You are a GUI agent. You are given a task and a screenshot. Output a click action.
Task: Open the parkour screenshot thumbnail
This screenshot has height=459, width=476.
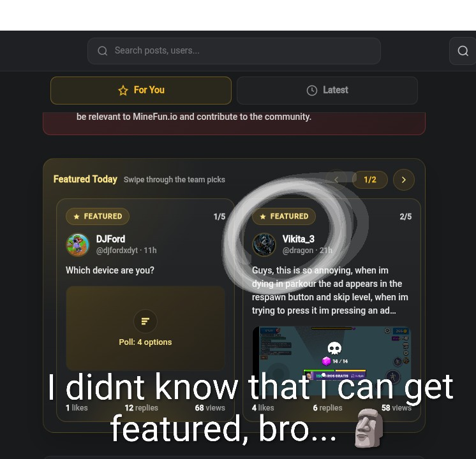332,361
